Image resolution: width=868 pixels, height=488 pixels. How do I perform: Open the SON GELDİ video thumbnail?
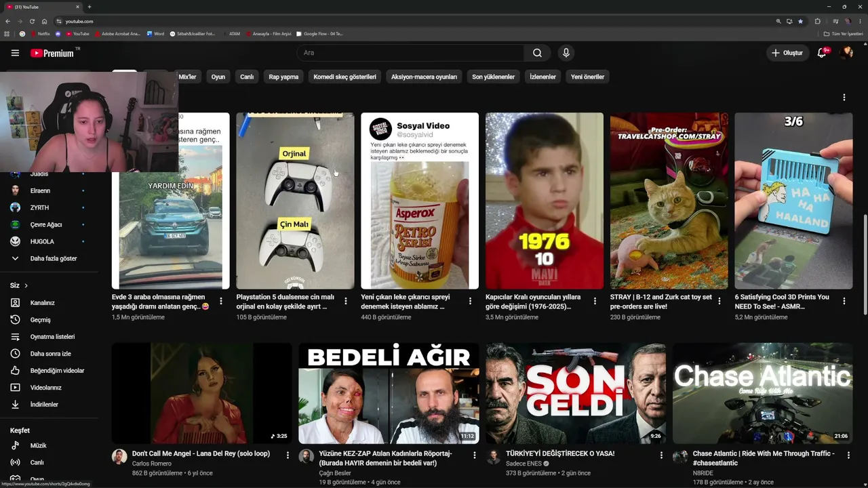pyautogui.click(x=576, y=393)
